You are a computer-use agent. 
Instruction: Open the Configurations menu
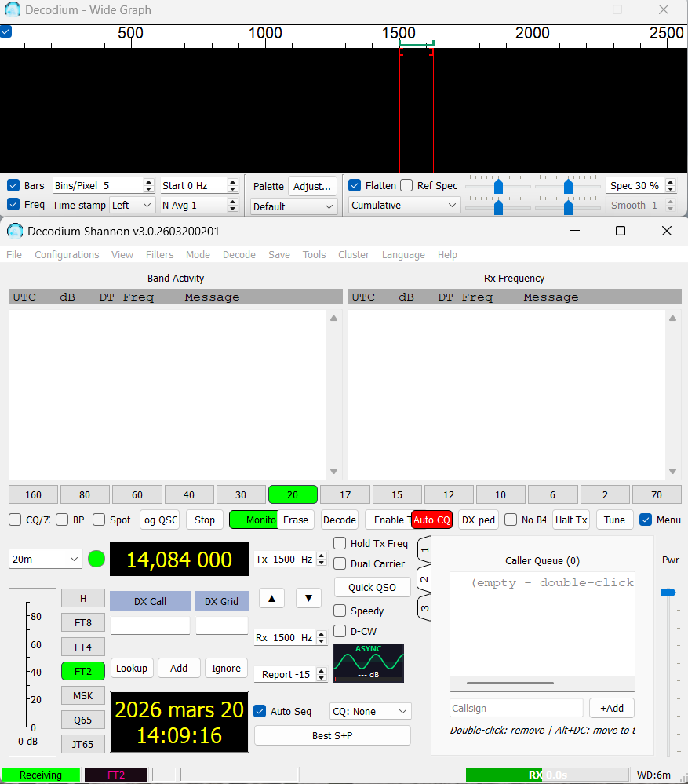pyautogui.click(x=67, y=254)
